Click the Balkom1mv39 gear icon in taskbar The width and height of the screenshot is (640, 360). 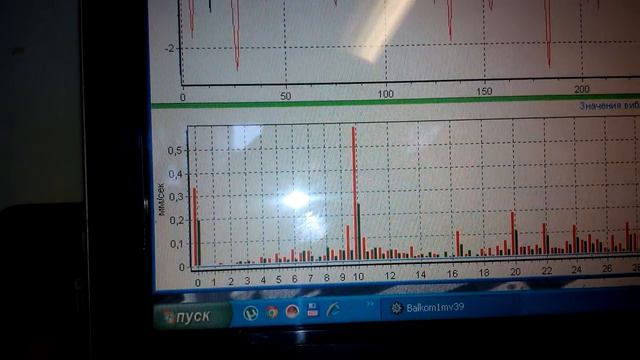coord(396,308)
